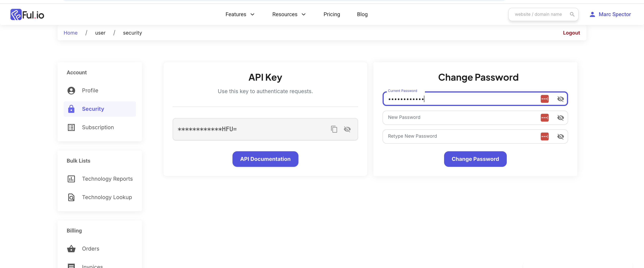
Task: Open Orders under Billing
Action: (x=100, y=249)
